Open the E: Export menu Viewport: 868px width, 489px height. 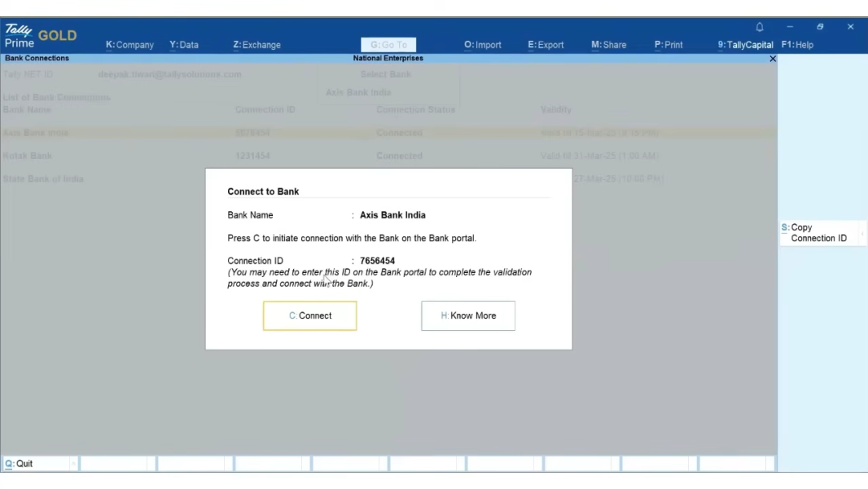tap(546, 45)
